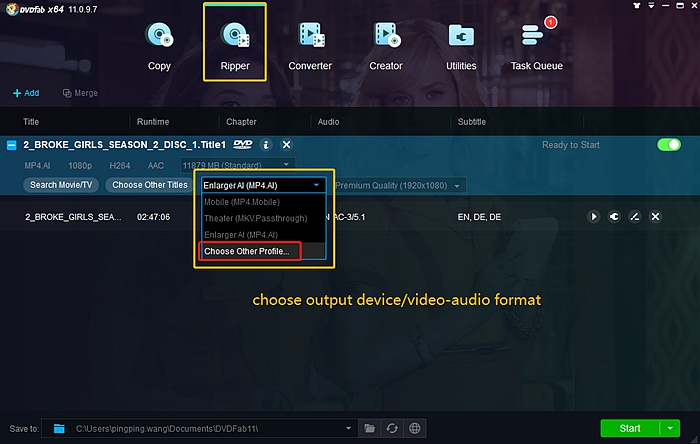Open the 11879 MB Standard size dropdown
This screenshot has height=444, width=700.
click(237, 165)
